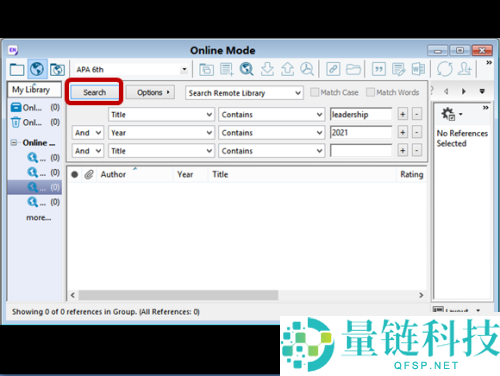This screenshot has height=376, width=500.
Task: Sort by the read status dot column
Action: pos(75,174)
